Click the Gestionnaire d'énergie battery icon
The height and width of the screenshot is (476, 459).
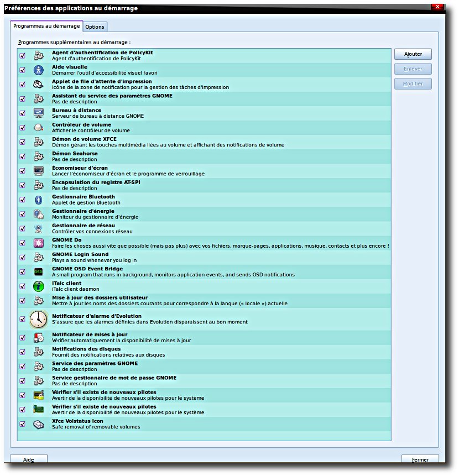point(39,215)
